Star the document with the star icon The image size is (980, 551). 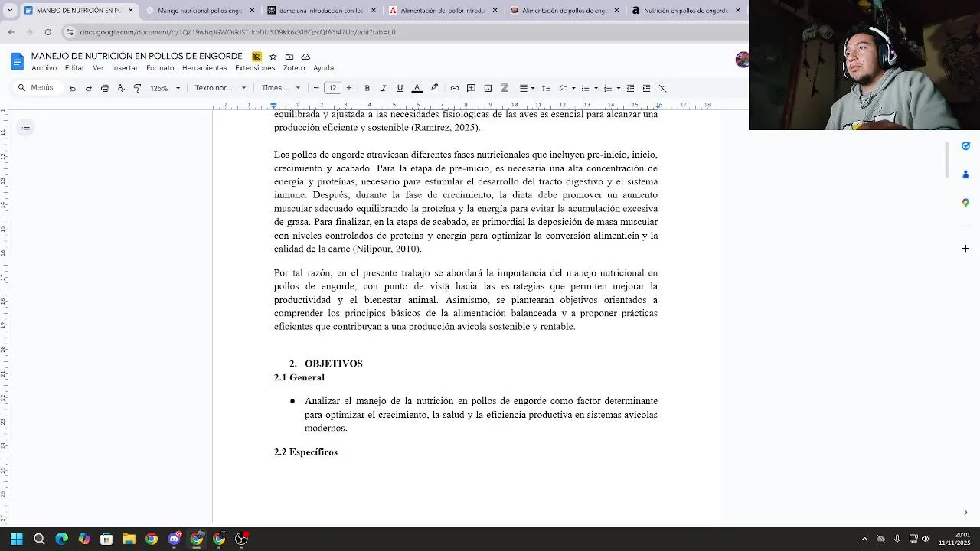pyautogui.click(x=273, y=57)
